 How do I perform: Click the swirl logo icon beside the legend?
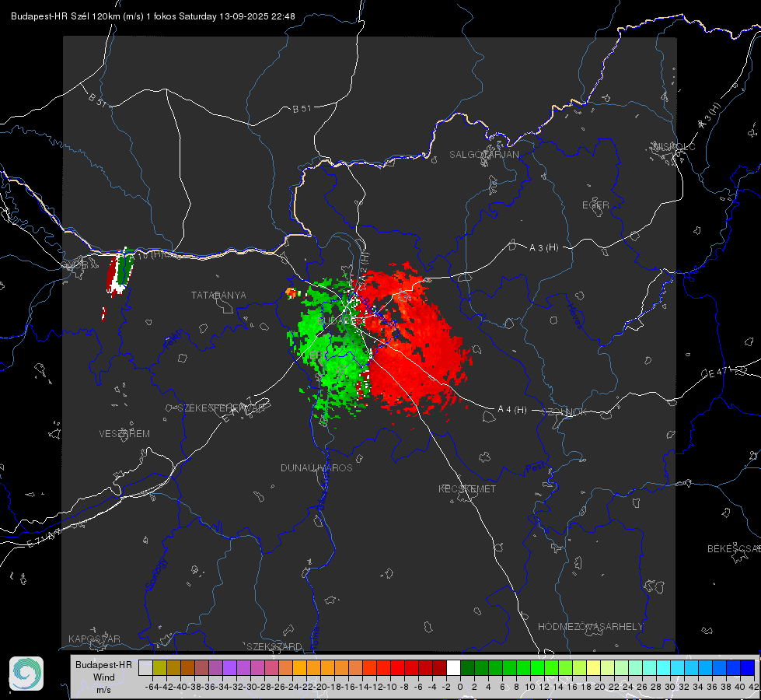point(26,674)
